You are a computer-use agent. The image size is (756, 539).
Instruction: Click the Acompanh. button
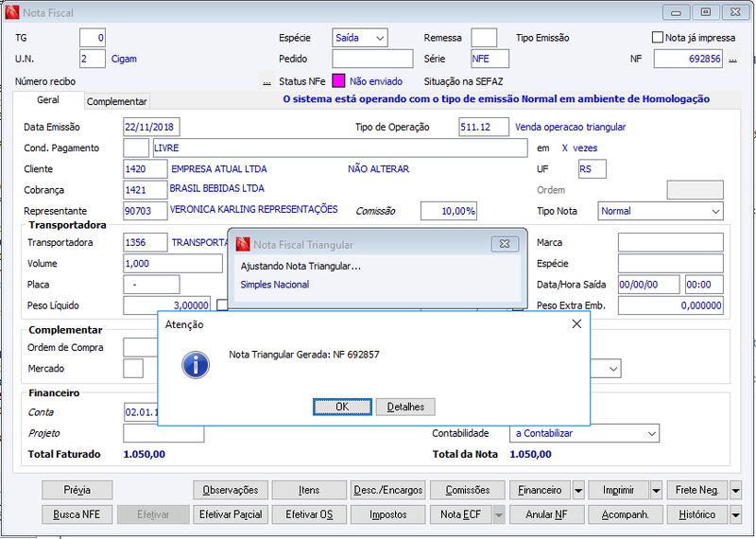click(x=626, y=514)
